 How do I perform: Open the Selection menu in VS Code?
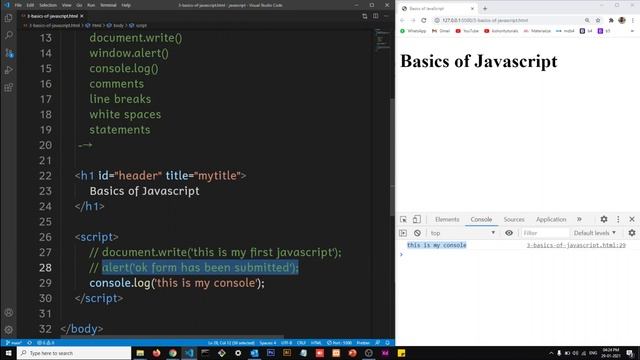48,5
